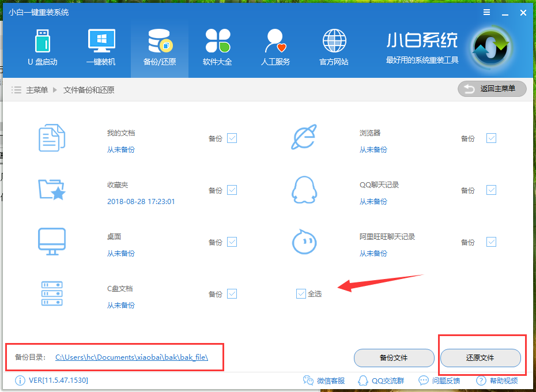Click the 我的文档 documents icon
The image size is (536, 392).
pos(51,138)
